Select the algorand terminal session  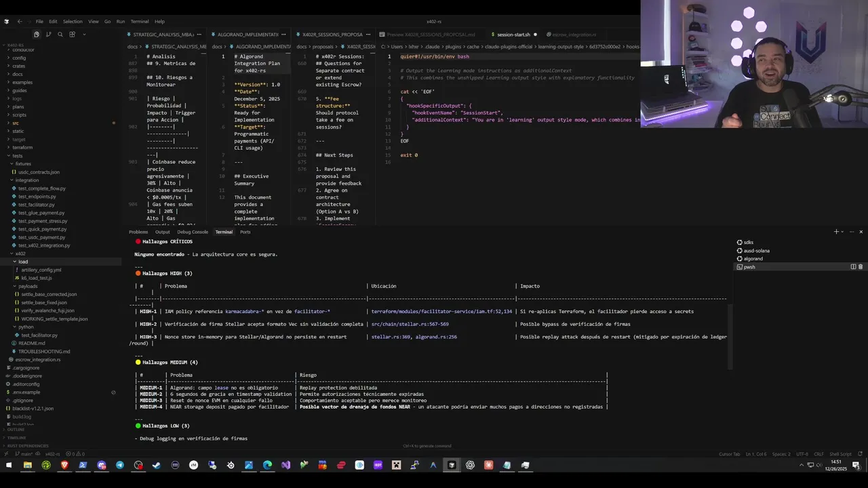800,259
